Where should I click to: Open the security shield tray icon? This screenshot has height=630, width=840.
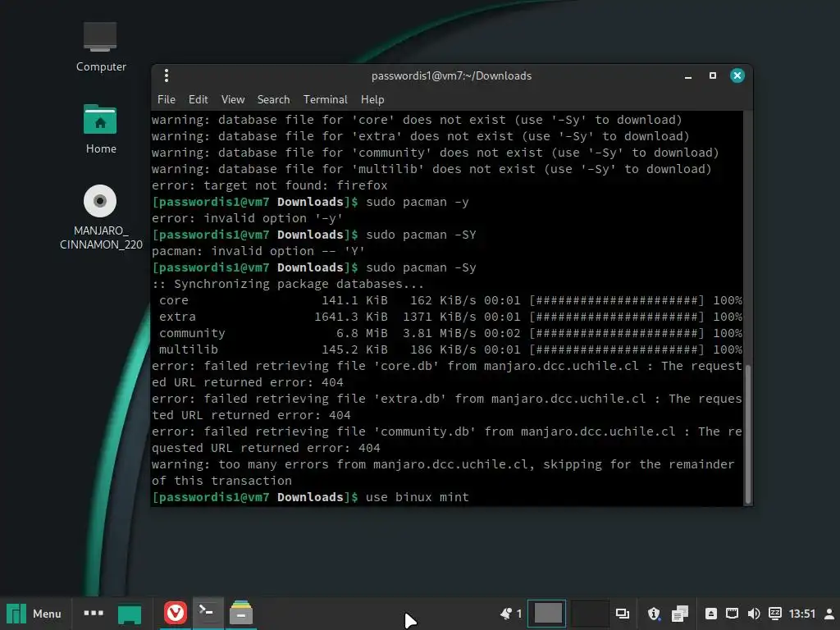pyautogui.click(x=654, y=614)
